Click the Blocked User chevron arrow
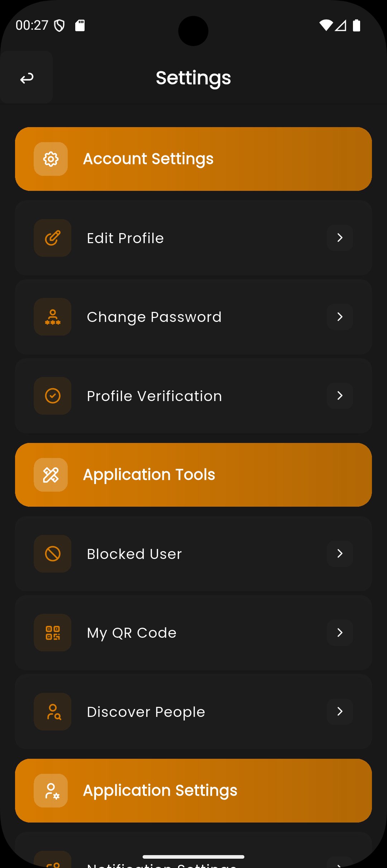The height and width of the screenshot is (868, 387). pos(340,554)
